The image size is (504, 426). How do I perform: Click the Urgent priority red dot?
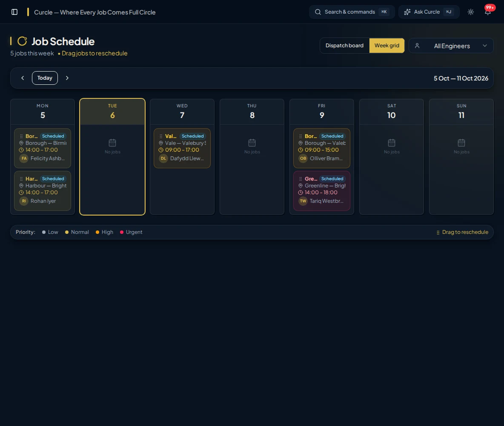[122, 232]
